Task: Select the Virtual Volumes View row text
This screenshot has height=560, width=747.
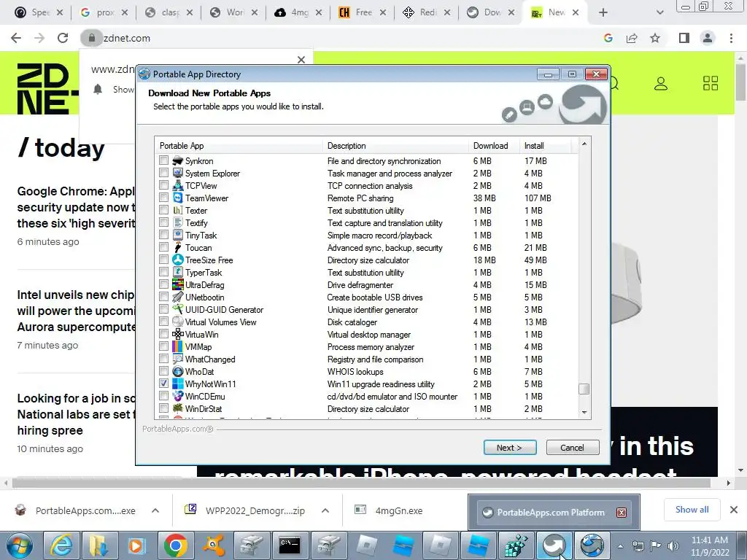Action: coord(220,322)
